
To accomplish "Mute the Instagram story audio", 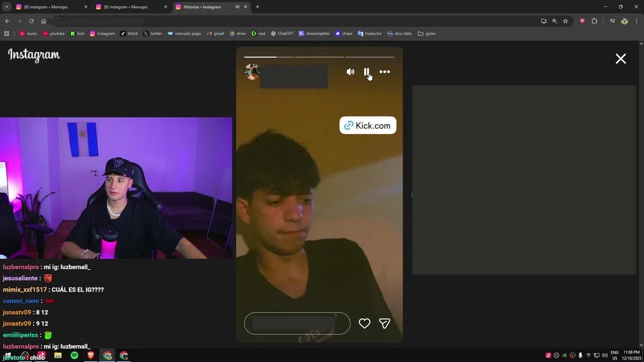I will pyautogui.click(x=350, y=72).
